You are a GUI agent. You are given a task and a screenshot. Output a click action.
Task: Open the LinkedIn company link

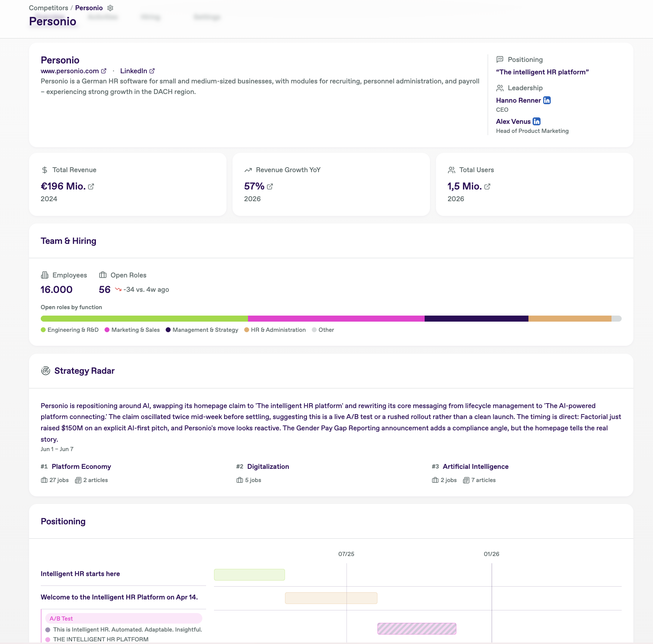point(134,71)
